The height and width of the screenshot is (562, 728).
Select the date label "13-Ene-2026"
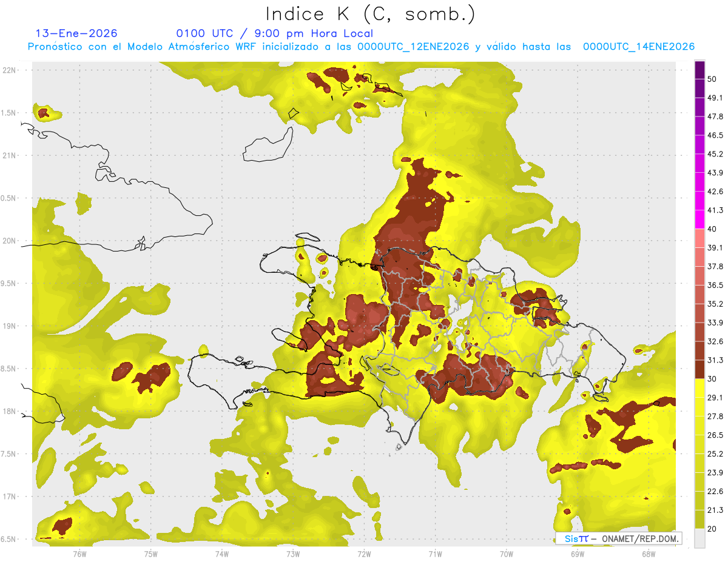tap(76, 33)
